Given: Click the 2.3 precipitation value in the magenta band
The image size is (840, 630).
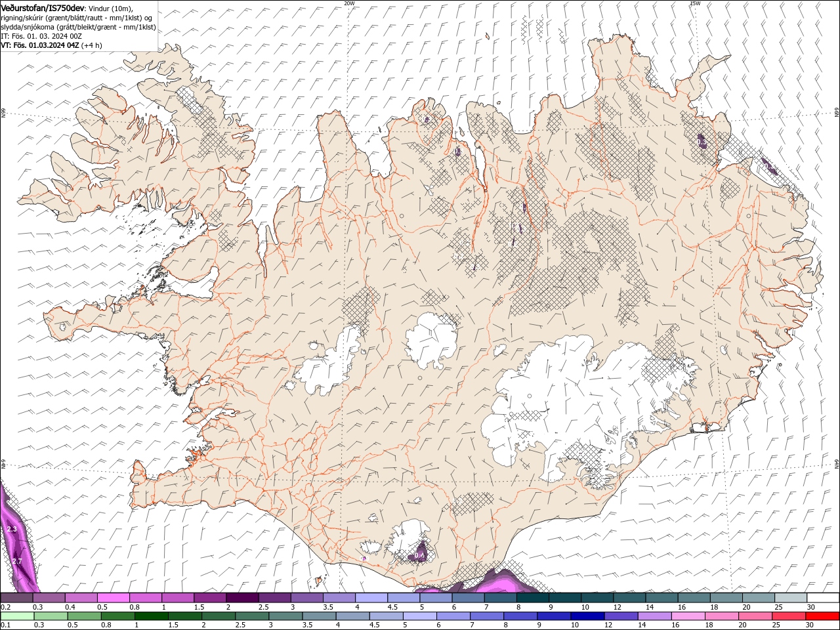Looking at the screenshot, I should [x=12, y=529].
